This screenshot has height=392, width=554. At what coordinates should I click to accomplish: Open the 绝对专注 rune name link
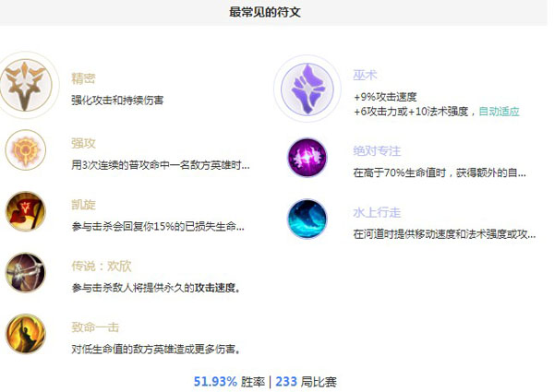point(377,151)
